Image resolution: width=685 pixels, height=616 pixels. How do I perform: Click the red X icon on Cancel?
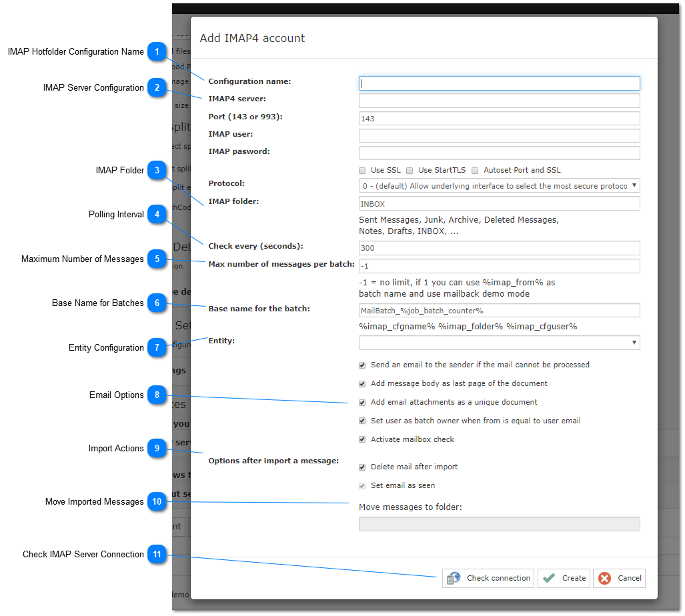tap(604, 579)
